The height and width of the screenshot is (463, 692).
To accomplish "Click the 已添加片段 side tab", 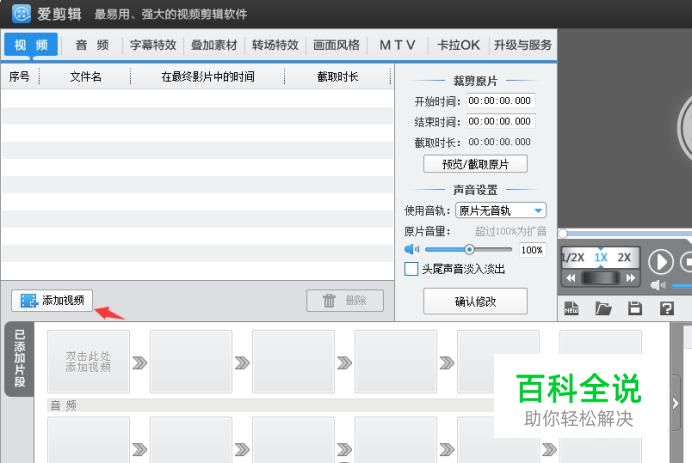I will [19, 358].
